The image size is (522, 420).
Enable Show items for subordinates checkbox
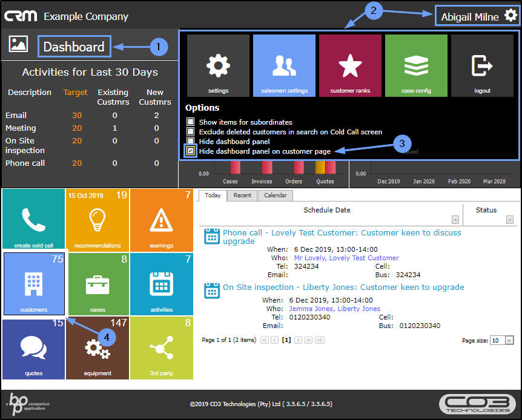[x=190, y=122]
